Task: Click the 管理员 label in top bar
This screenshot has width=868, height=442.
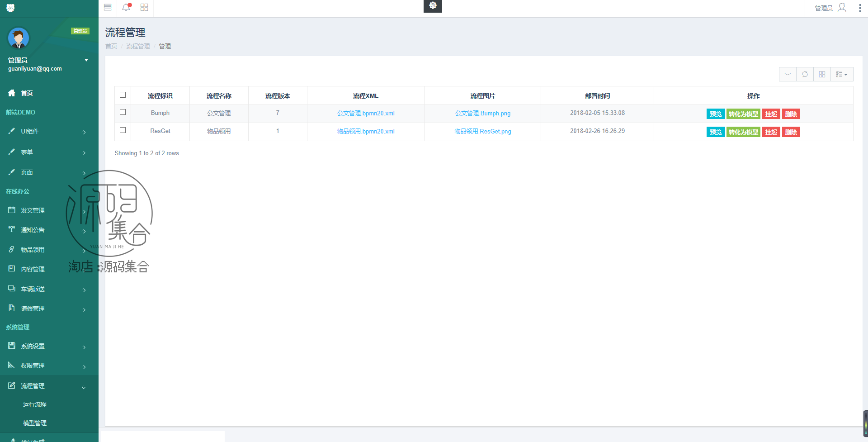Action: 823,8
